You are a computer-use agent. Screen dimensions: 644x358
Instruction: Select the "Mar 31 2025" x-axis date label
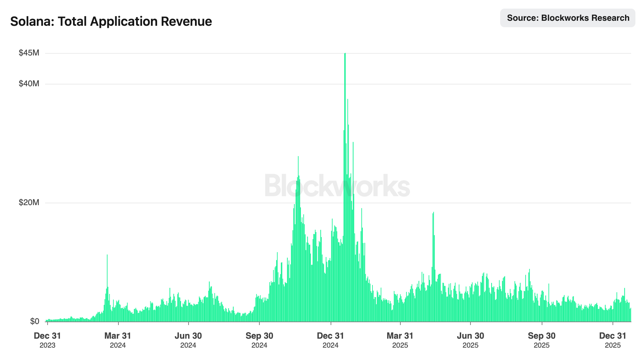pos(400,340)
